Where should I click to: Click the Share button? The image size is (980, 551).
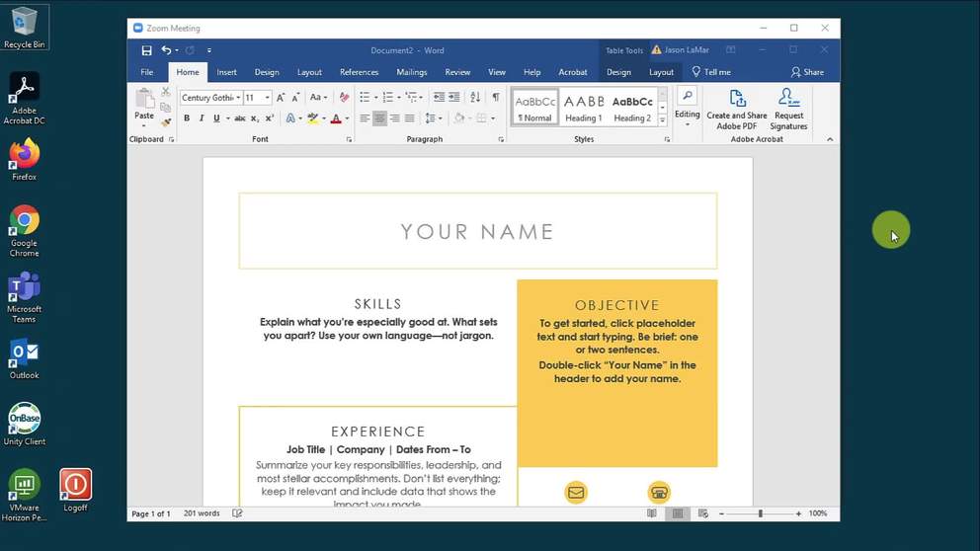pos(807,72)
